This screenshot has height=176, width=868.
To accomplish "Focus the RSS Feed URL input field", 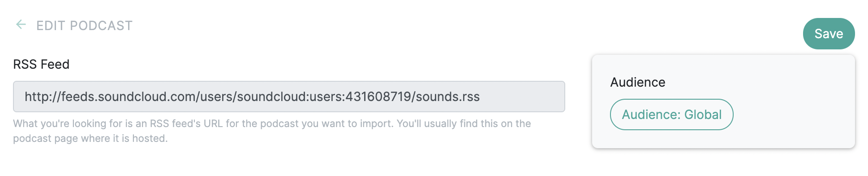I will coord(289,97).
